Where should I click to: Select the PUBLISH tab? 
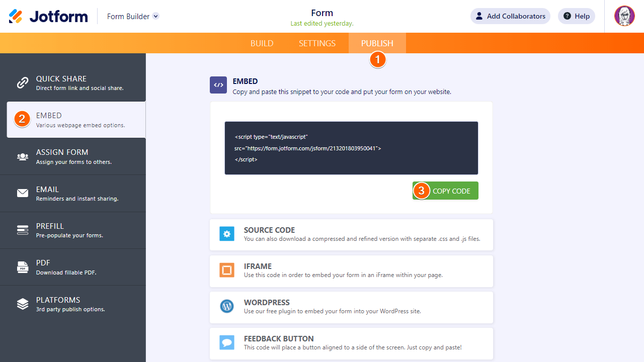coord(377,43)
